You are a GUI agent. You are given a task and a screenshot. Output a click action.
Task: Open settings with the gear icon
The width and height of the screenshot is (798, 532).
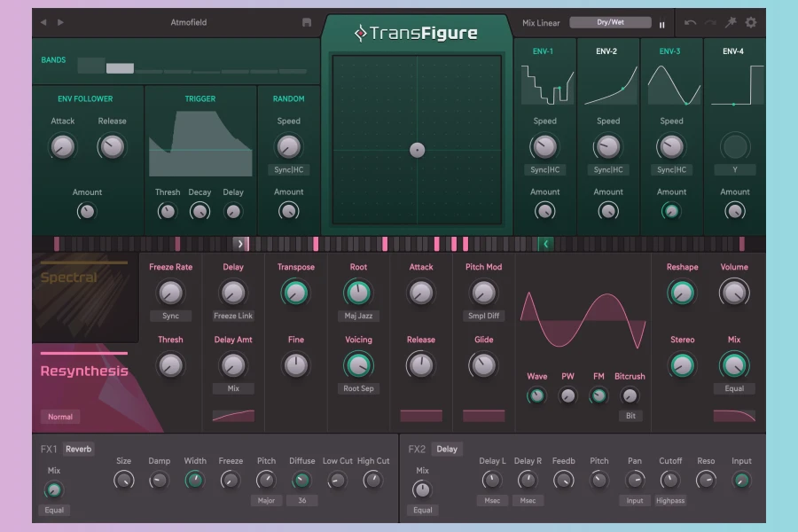[751, 23]
